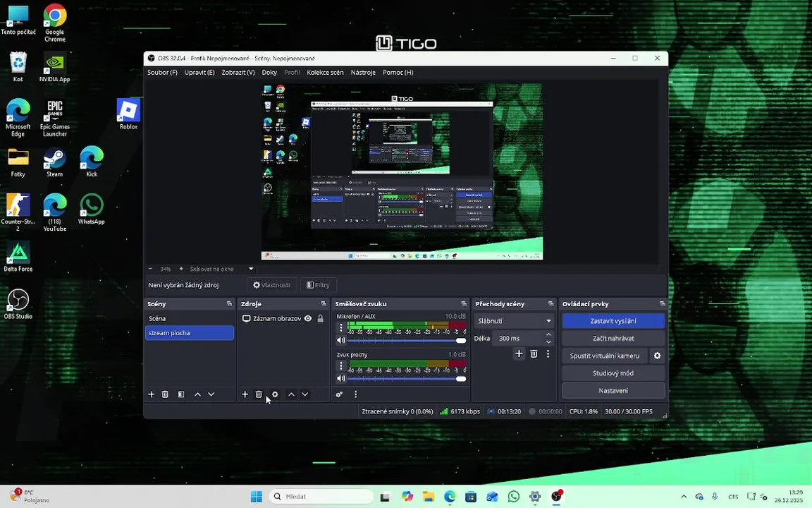Screen dimensions: 812x508
Task: Click Spustit virtuální kameru button
Action: click(x=604, y=356)
